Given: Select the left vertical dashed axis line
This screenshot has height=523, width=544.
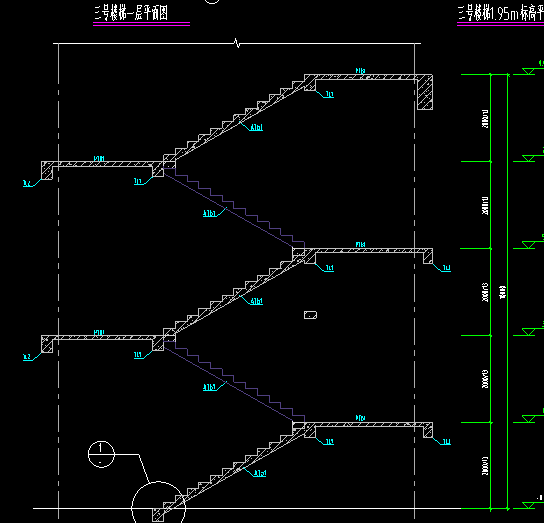Looking at the screenshot, I should [x=58, y=281].
